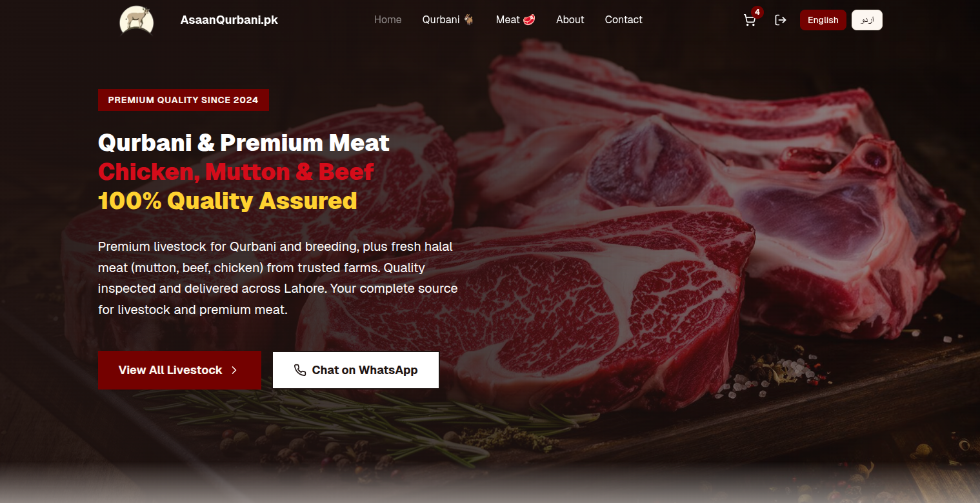Click the chevron arrow in View All Livestock

tap(234, 370)
